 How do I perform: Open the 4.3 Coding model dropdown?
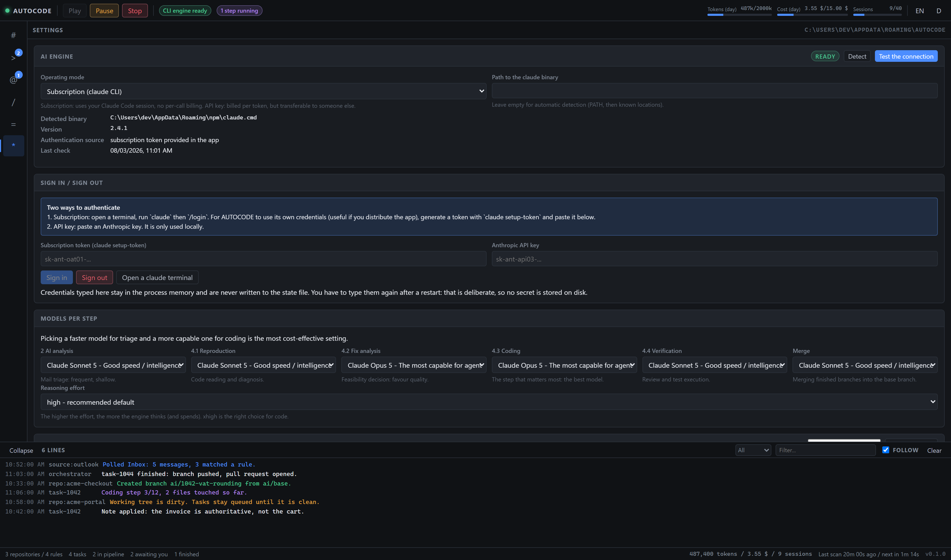click(564, 365)
